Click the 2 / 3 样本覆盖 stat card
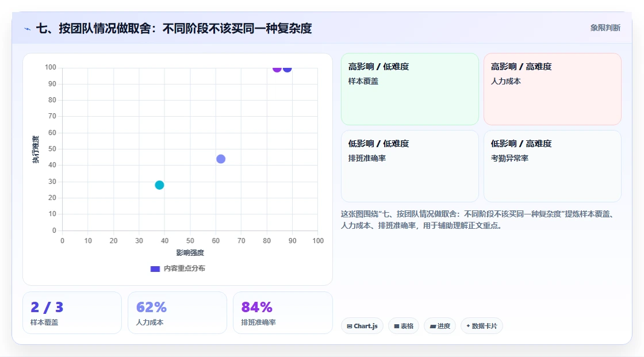Viewport: 644px width, 357px height. coord(72,313)
